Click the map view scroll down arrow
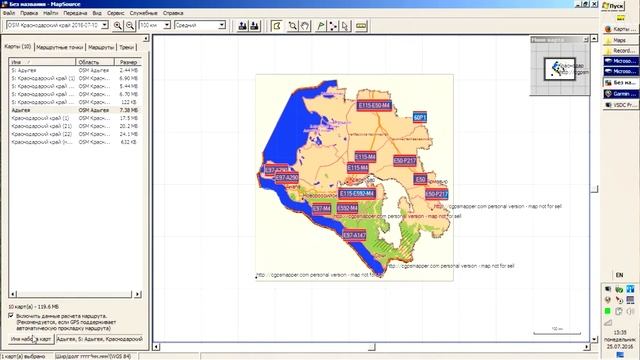Screen dimensions: 640x360 click(594, 339)
